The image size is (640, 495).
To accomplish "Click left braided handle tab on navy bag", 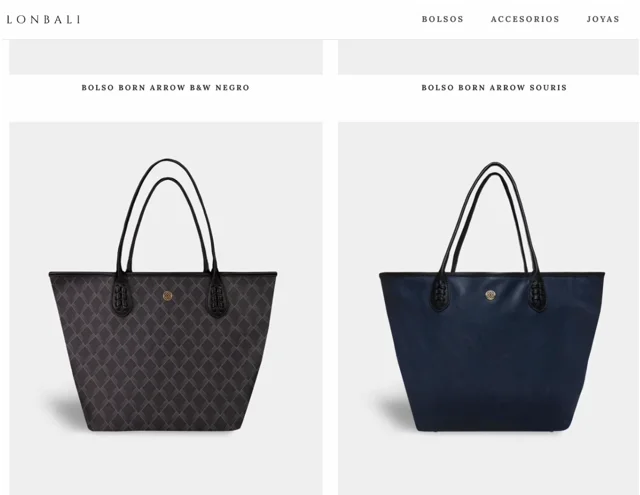I will (442, 293).
